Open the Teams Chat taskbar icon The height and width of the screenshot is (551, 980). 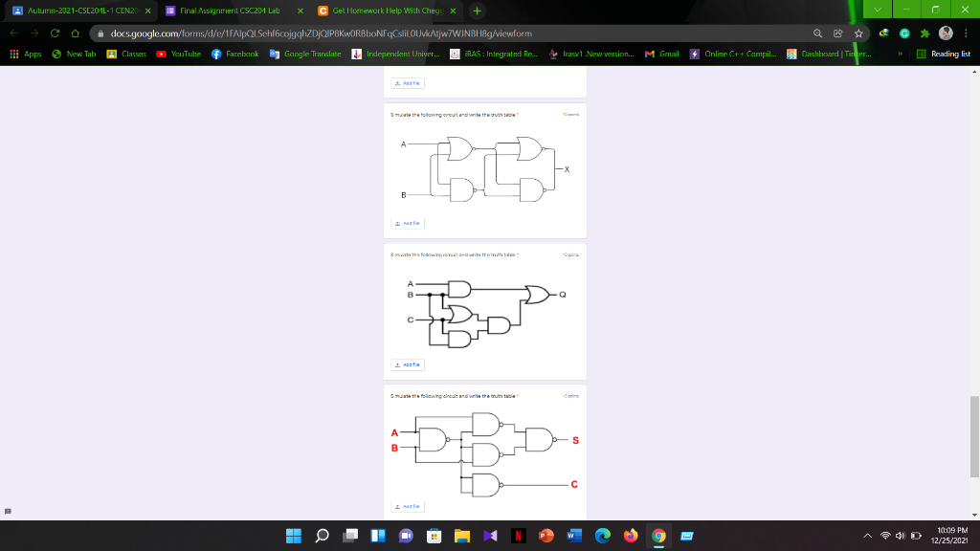point(406,536)
